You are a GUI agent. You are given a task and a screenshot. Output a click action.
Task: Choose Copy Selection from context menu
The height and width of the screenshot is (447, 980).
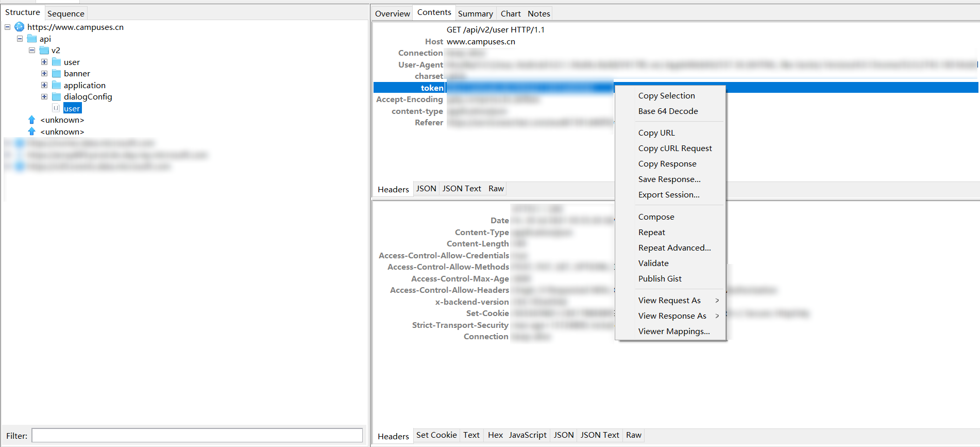pos(670,95)
